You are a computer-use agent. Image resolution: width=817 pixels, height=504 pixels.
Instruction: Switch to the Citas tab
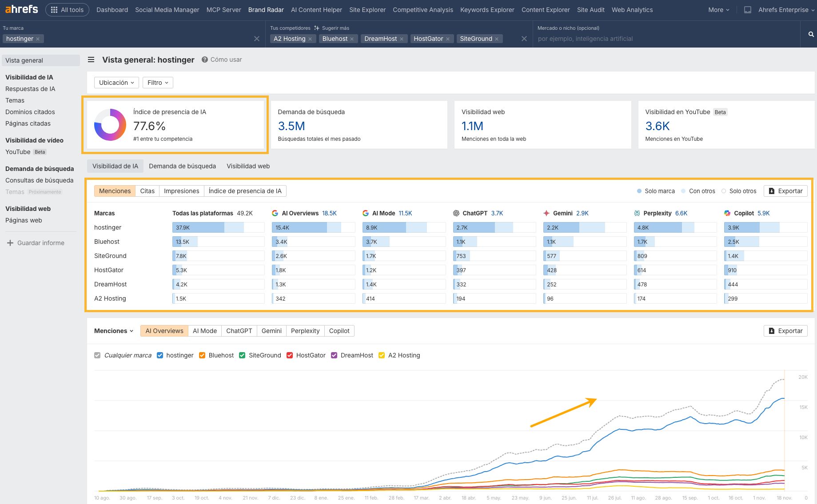[x=147, y=190]
